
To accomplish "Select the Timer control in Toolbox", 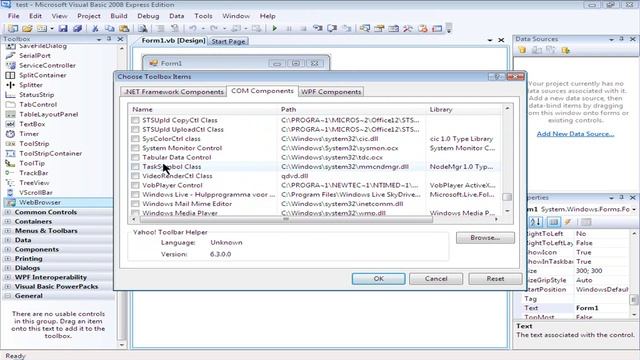I will [x=29, y=134].
